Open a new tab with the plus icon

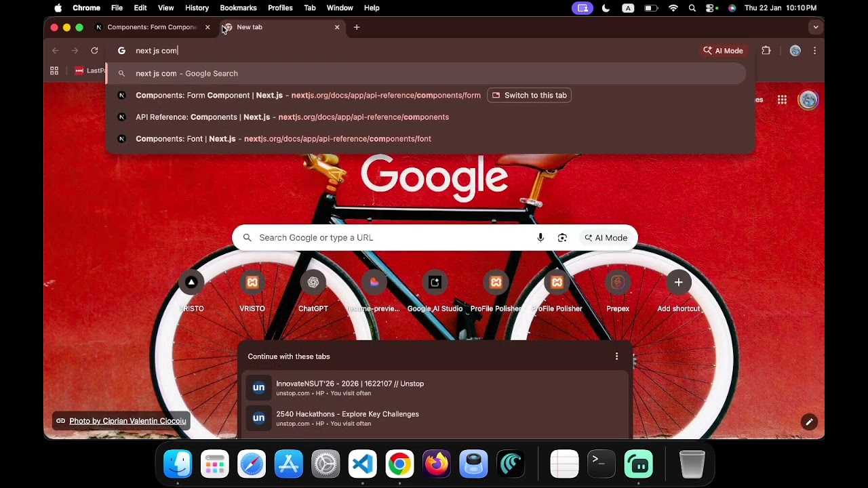click(357, 27)
